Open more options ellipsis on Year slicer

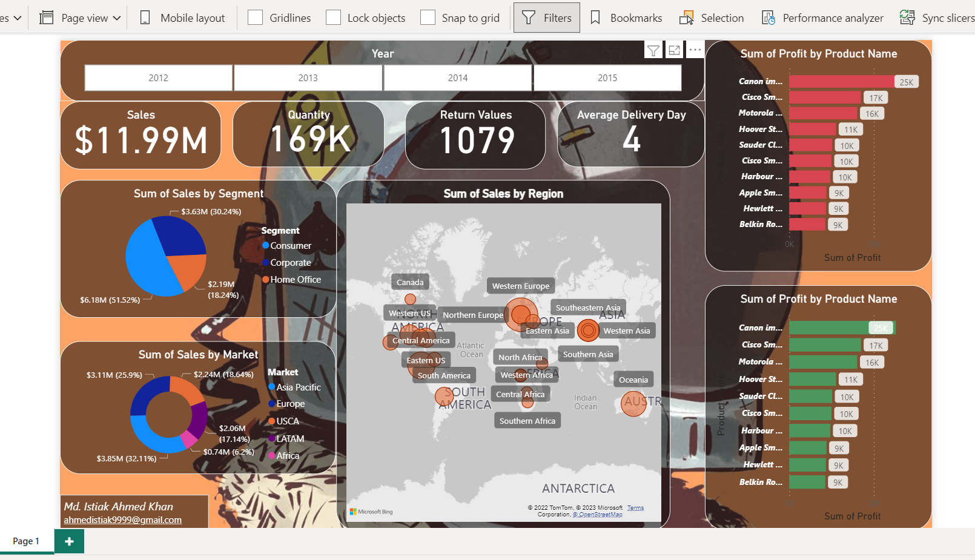tap(695, 50)
